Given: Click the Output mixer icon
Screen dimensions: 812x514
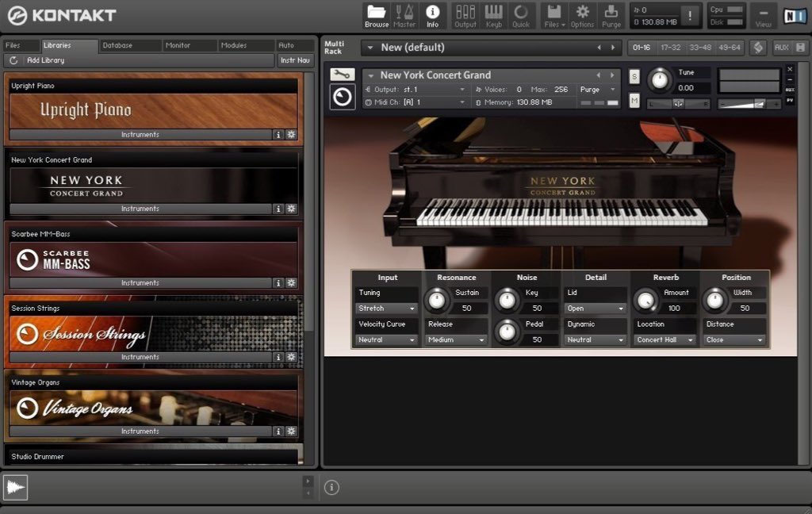Looking at the screenshot, I should click(x=465, y=14).
